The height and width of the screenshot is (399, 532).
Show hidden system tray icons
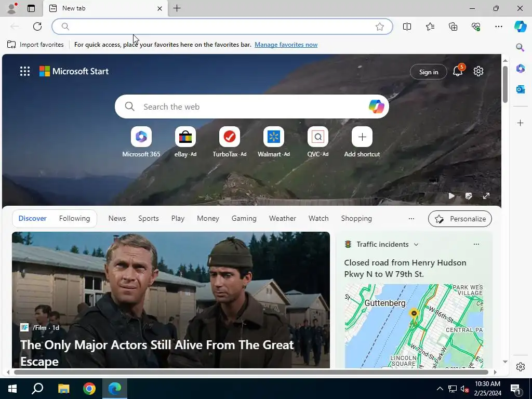[440, 389]
